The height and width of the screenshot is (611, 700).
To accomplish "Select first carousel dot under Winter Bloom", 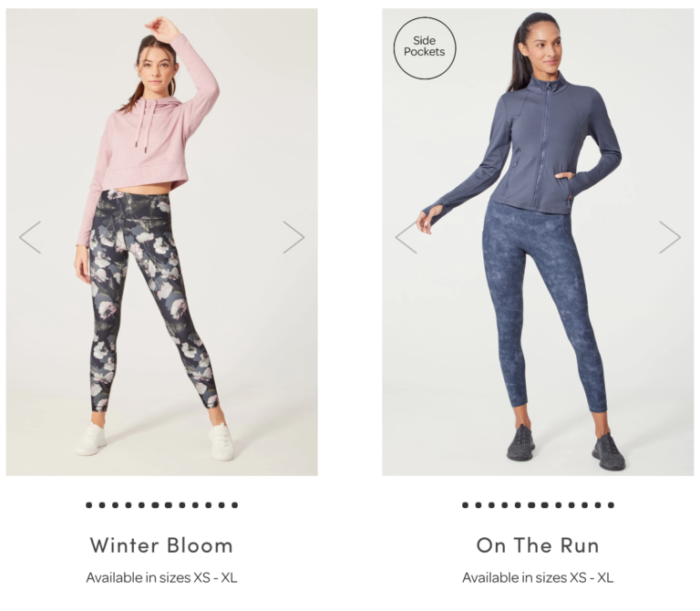I will tap(88, 505).
